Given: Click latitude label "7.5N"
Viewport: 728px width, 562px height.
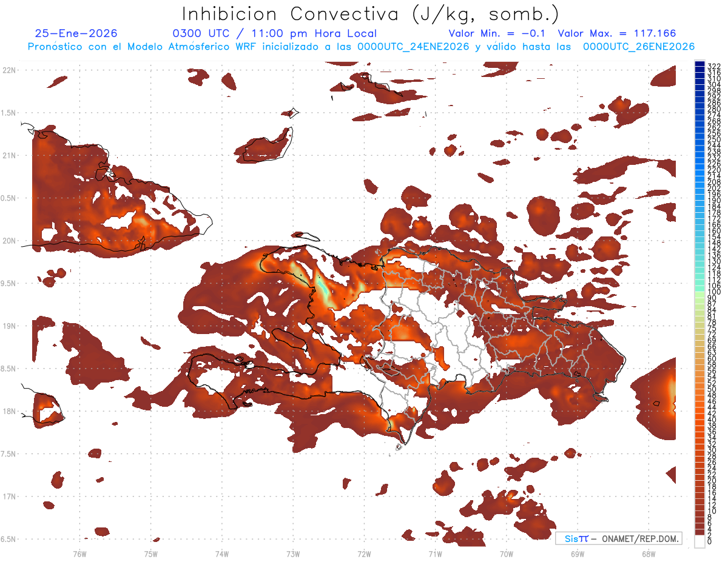Looking at the screenshot, I should coord(9,454).
